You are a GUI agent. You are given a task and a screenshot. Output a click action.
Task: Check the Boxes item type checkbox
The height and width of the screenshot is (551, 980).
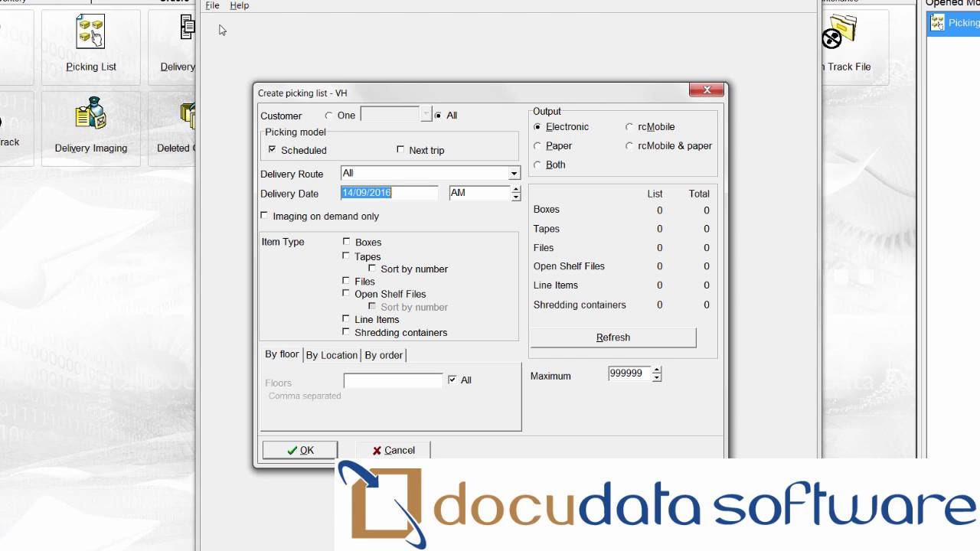pyautogui.click(x=346, y=242)
